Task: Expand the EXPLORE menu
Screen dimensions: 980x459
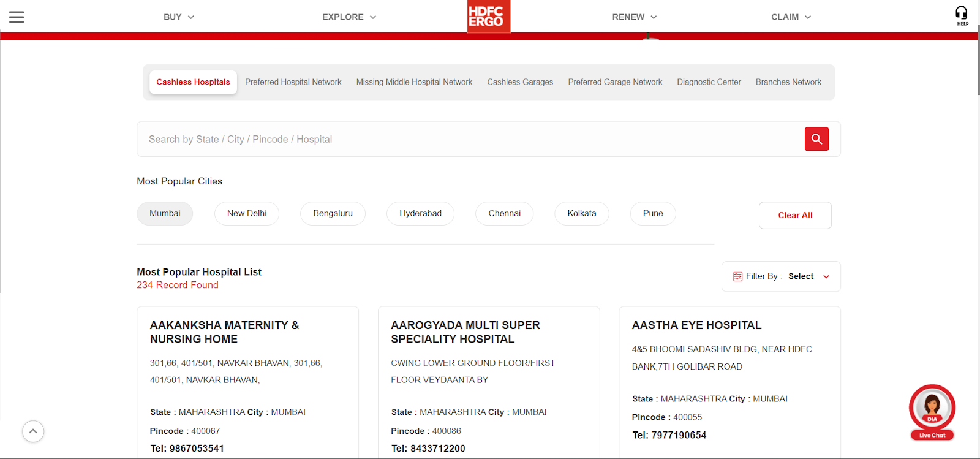Action: pos(349,17)
